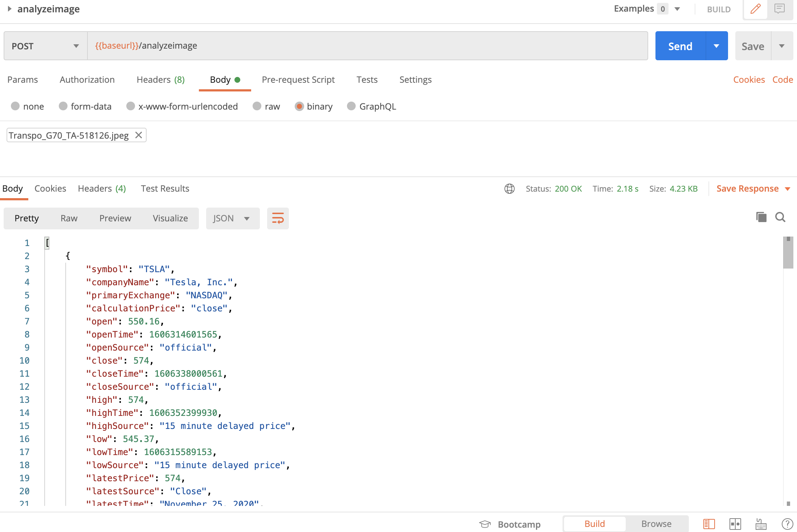This screenshot has height=532, width=797.
Task: Select the raw body type
Action: point(257,106)
